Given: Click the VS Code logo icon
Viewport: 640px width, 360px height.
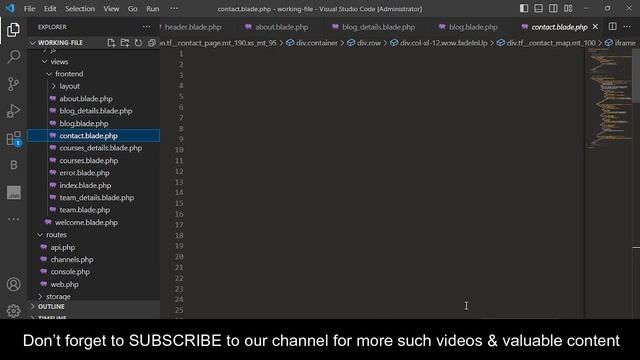Looking at the screenshot, I should coord(10,8).
